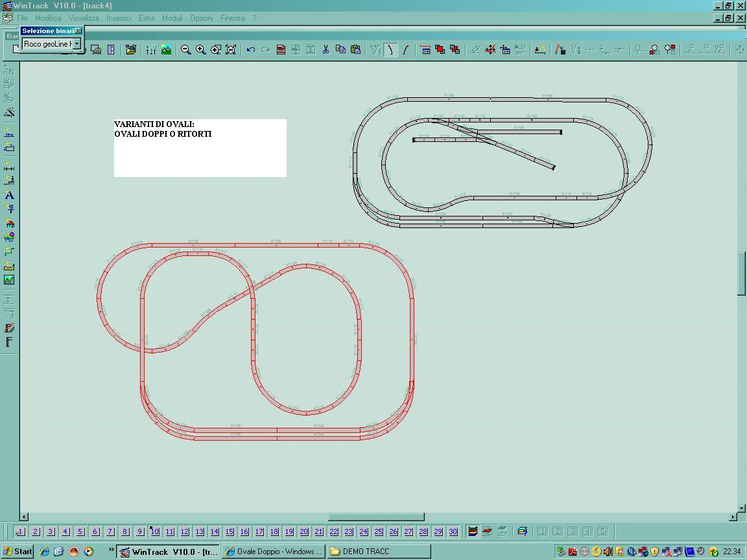The width and height of the screenshot is (747, 560).
Task: Click the colored layers stack icon
Action: (473, 531)
